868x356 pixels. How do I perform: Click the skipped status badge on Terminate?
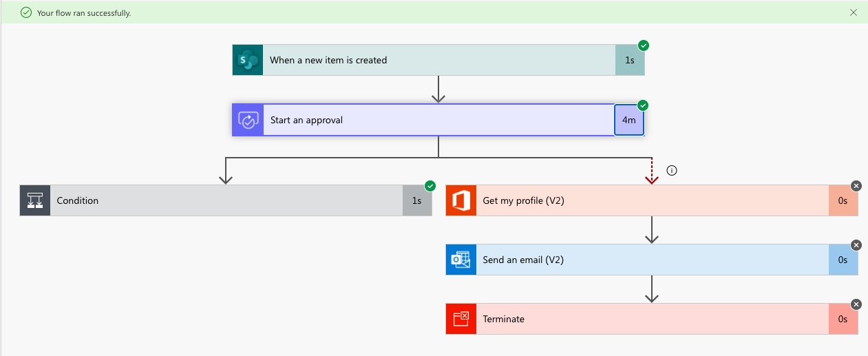coord(856,304)
